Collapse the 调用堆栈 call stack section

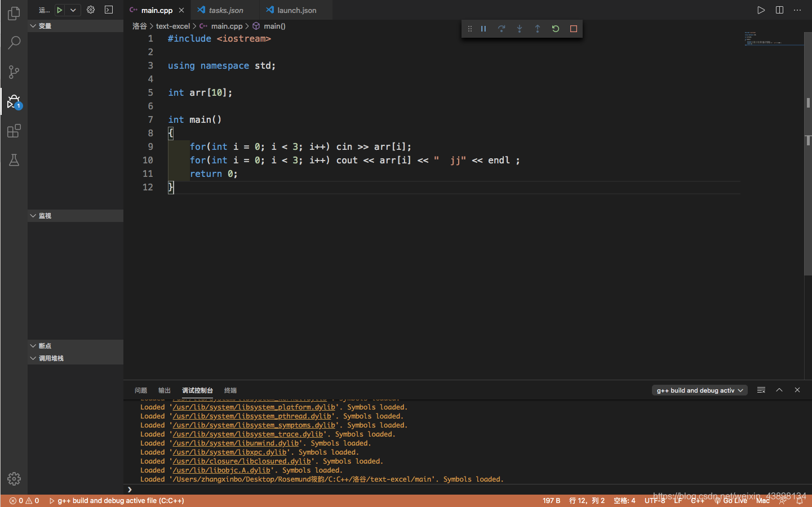(76, 358)
